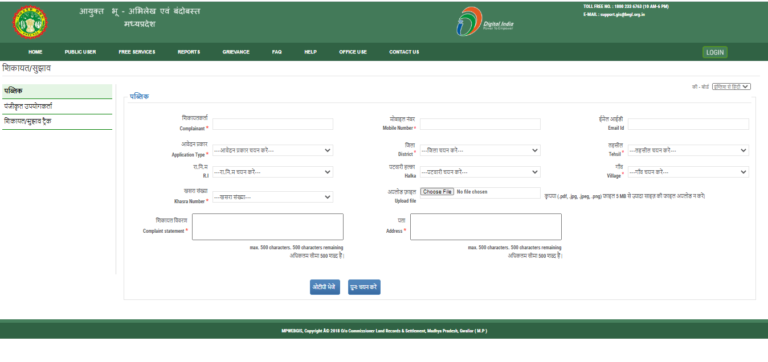The width and height of the screenshot is (768, 362).
Task: Click the पुनः चयन करे reset button
Action: (x=364, y=287)
